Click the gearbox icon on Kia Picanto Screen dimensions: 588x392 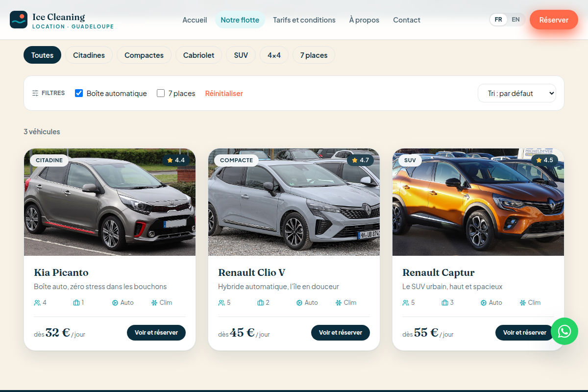pos(115,303)
